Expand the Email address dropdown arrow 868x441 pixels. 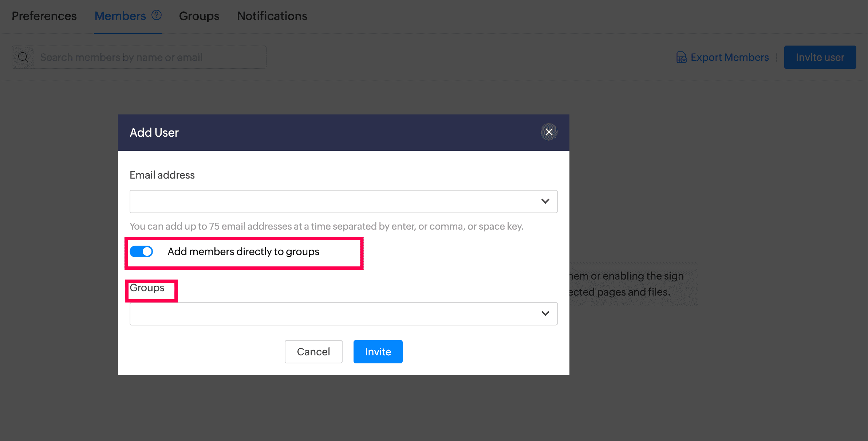[545, 201]
